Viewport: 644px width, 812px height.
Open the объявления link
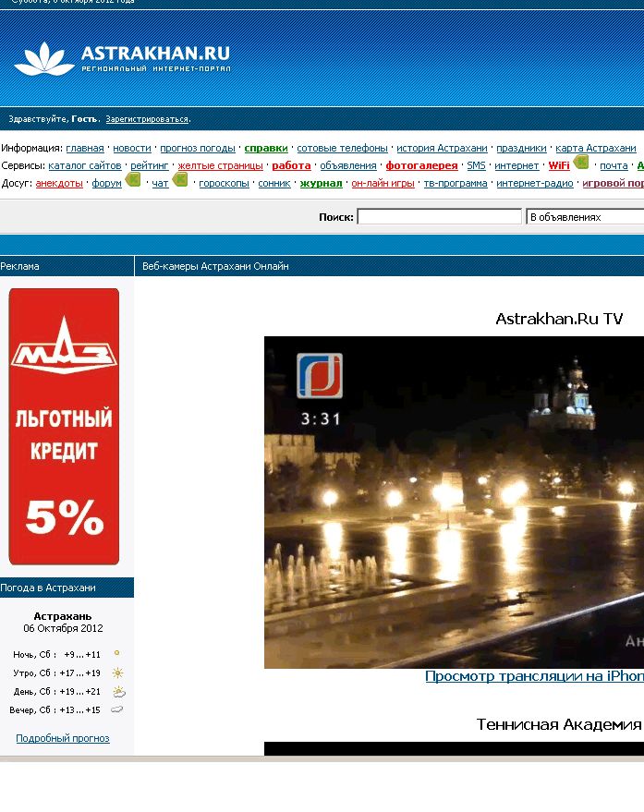[348, 165]
